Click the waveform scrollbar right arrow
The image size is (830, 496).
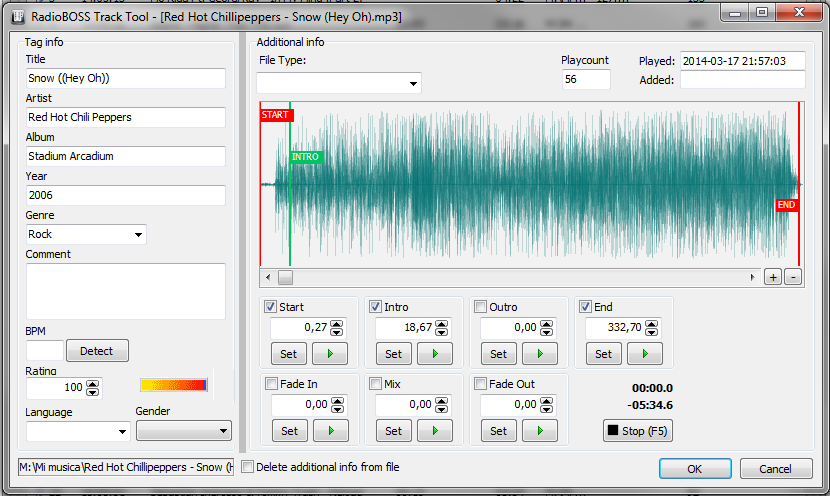click(752, 277)
